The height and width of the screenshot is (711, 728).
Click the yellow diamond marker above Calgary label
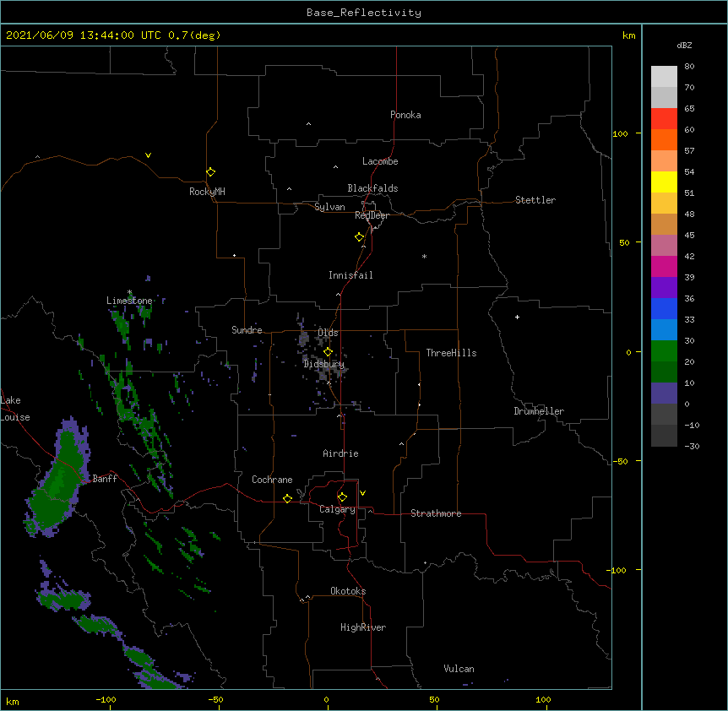[342, 497]
